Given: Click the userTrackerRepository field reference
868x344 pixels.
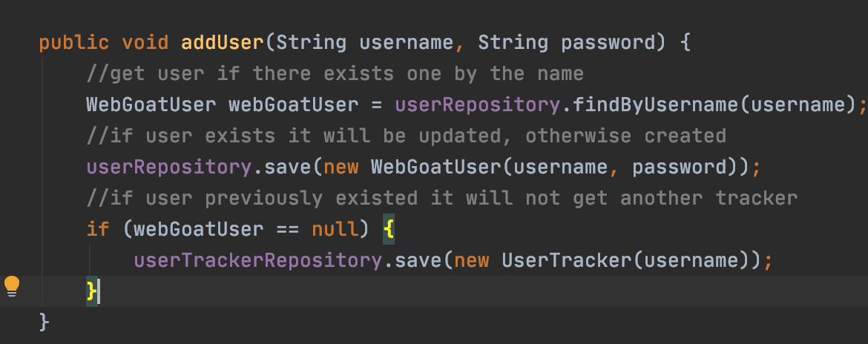Looking at the screenshot, I should (x=257, y=260).
